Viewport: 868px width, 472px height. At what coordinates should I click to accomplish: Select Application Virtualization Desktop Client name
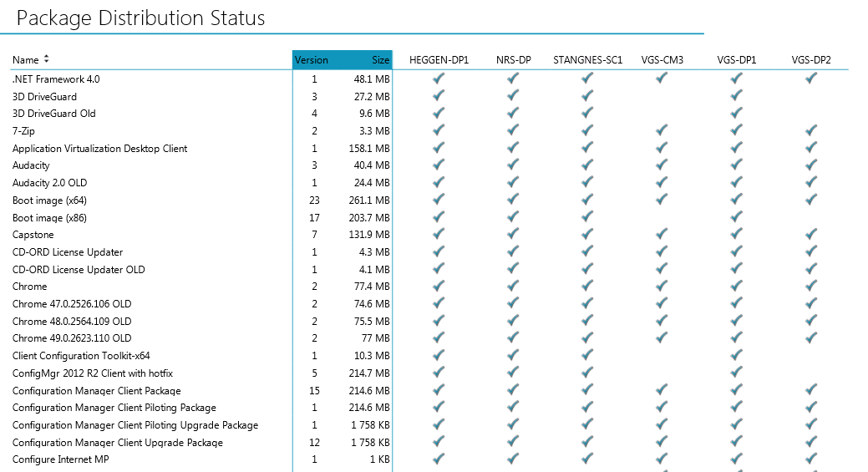coord(99,149)
